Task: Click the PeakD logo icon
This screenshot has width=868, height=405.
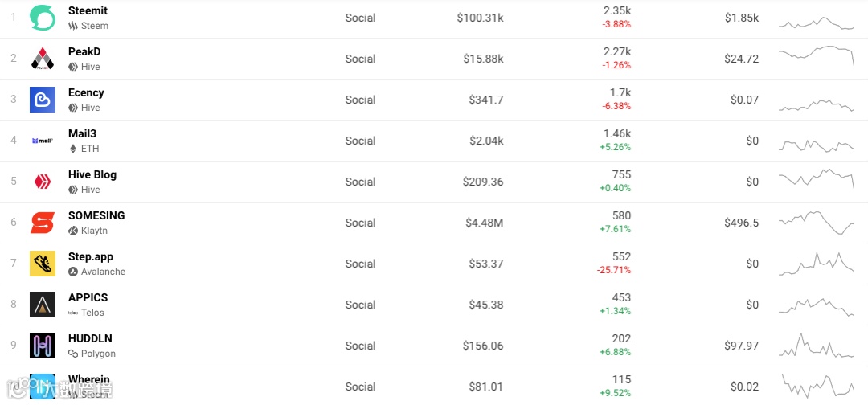Action: pos(42,59)
